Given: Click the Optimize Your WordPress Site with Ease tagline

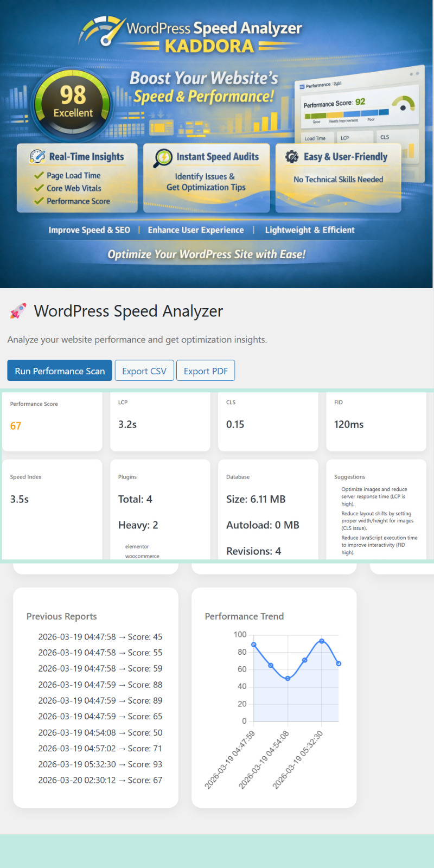Looking at the screenshot, I should [x=207, y=254].
